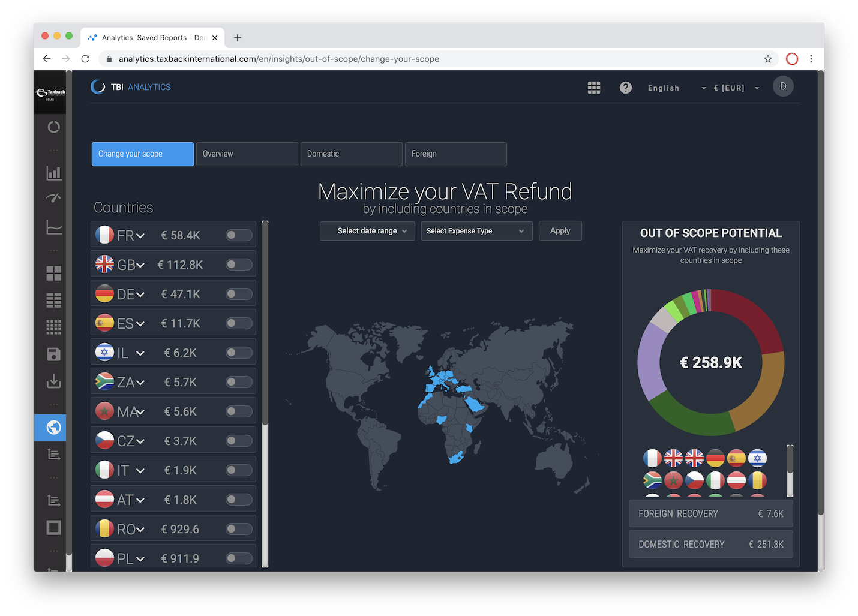Open the bar chart sidebar icon
Image resolution: width=858 pixels, height=616 pixels.
(x=54, y=173)
